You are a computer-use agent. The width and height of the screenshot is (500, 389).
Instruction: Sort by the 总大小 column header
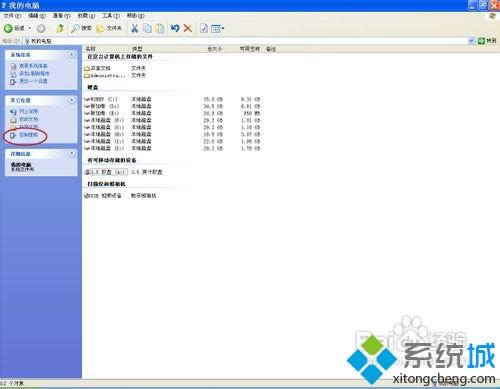pos(215,49)
